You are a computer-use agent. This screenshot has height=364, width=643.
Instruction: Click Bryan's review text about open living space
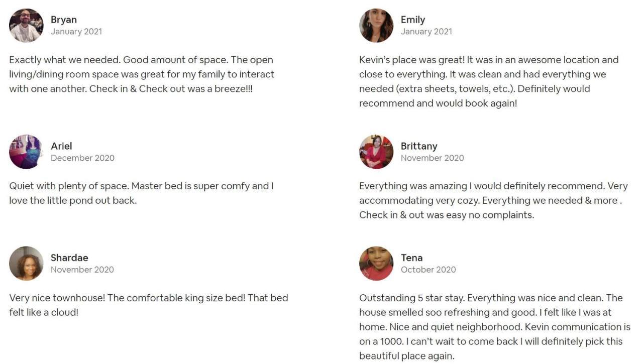point(142,74)
